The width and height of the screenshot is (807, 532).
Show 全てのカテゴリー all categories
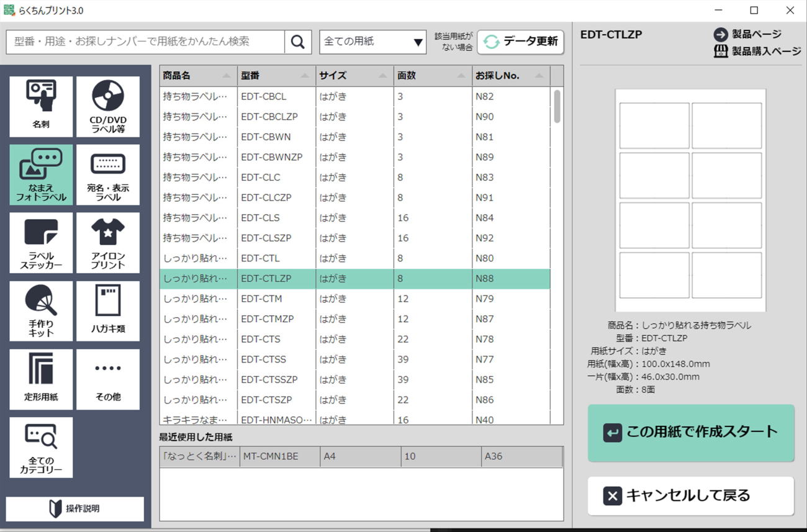[41, 448]
